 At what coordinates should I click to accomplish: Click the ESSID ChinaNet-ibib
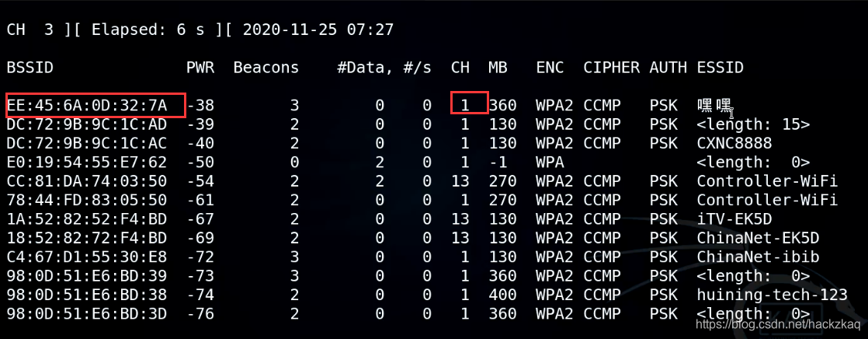pos(759,257)
